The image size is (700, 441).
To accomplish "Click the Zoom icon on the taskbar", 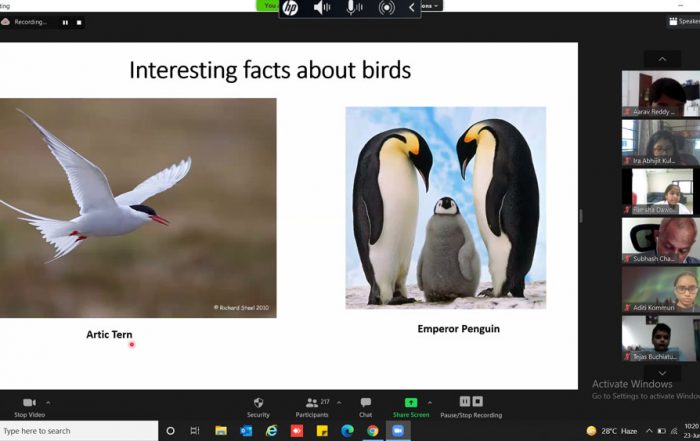I will coord(398,431).
